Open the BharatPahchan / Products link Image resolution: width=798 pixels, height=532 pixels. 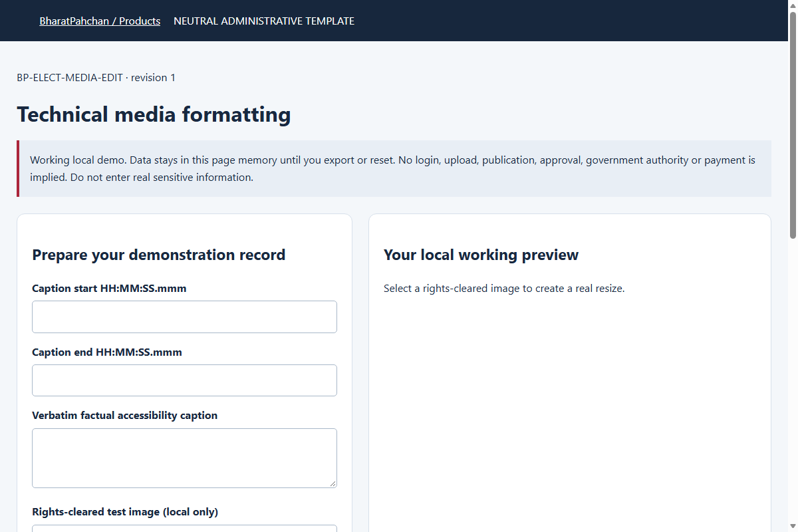[100, 21]
